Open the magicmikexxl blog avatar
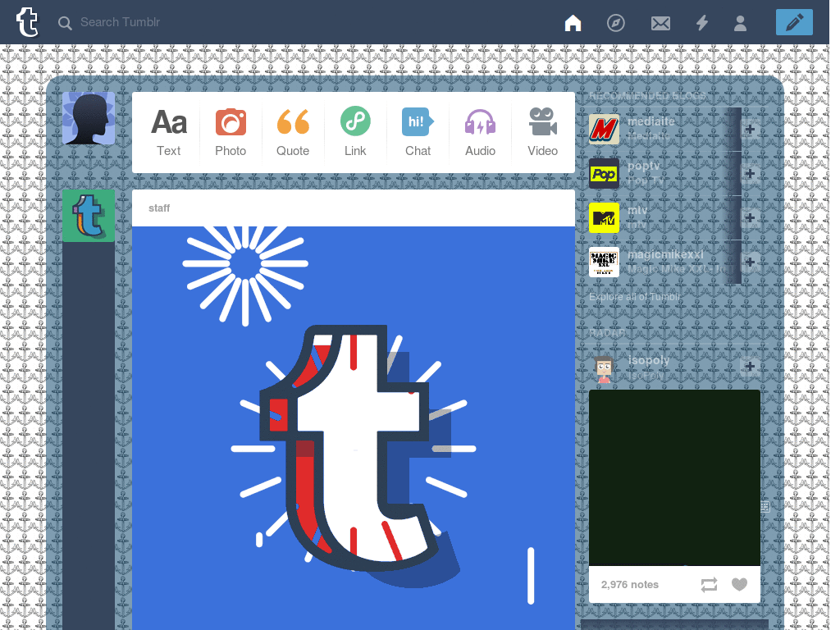Screen dimensions: 840x630 point(604,262)
